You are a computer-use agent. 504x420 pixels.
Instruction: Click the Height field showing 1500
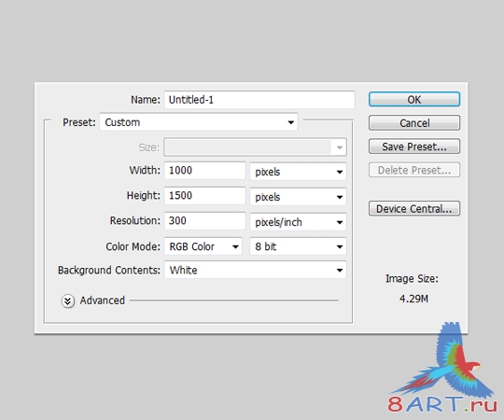coord(204,195)
